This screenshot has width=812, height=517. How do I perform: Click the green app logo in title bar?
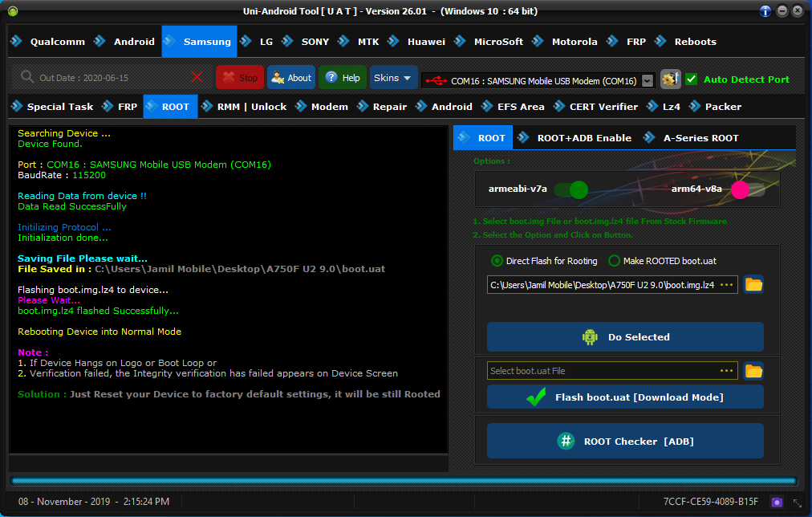coord(12,11)
